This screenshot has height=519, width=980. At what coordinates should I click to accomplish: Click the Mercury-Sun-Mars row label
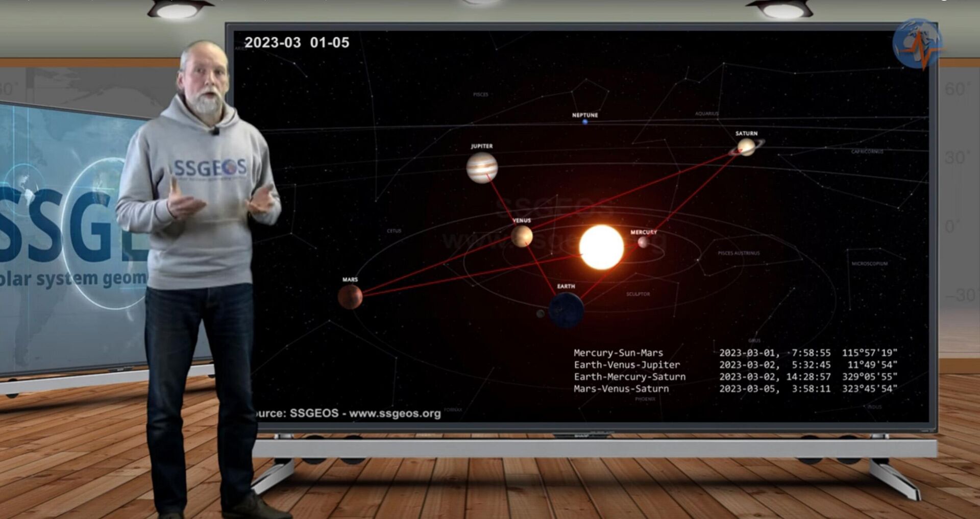618,353
